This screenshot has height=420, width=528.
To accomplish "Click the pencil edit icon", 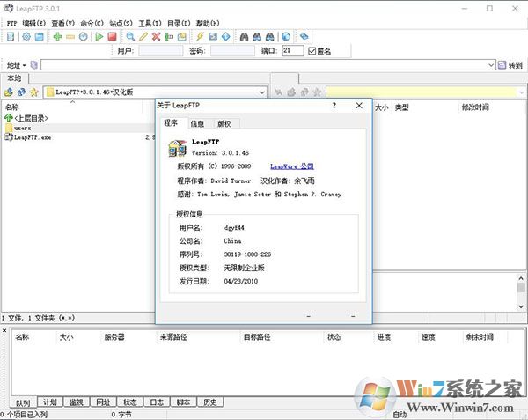I will click(x=143, y=37).
